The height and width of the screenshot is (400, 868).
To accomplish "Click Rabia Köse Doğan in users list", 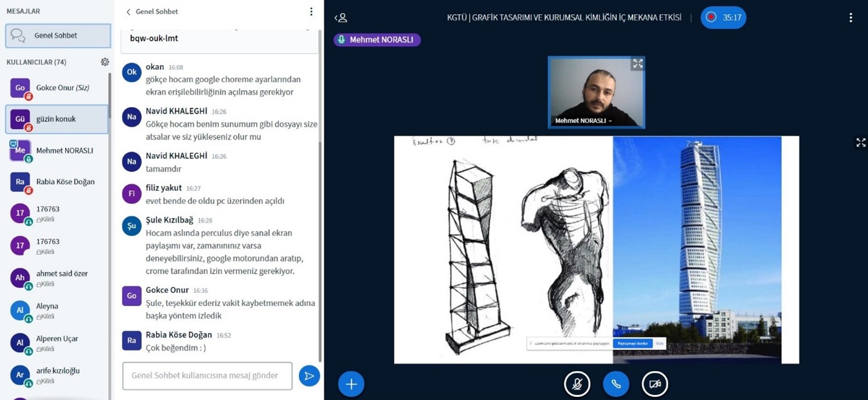I will pos(65,182).
